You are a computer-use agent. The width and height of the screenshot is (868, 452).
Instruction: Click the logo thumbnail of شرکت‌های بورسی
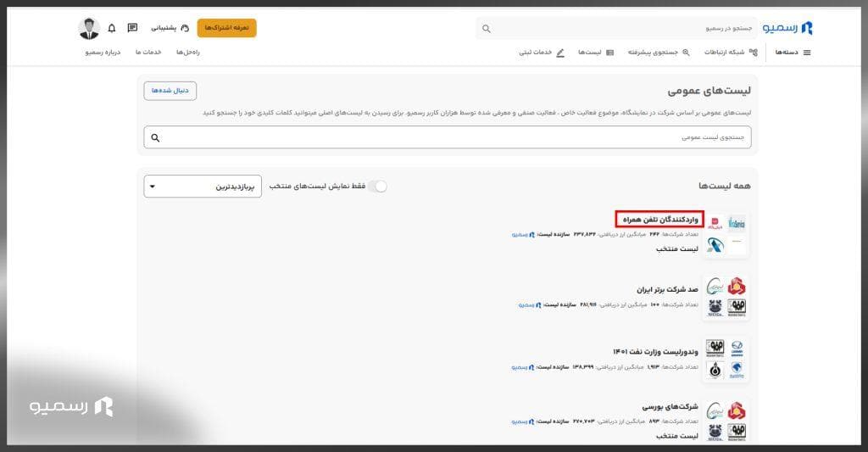pos(726,420)
